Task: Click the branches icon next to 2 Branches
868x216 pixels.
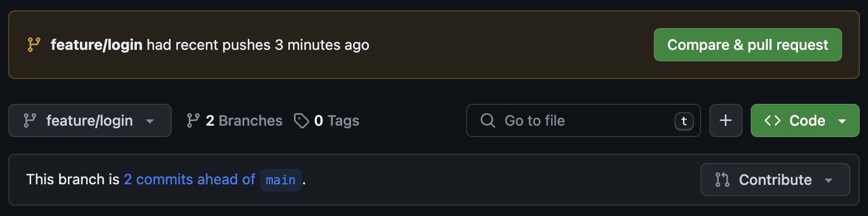Action: (x=193, y=120)
